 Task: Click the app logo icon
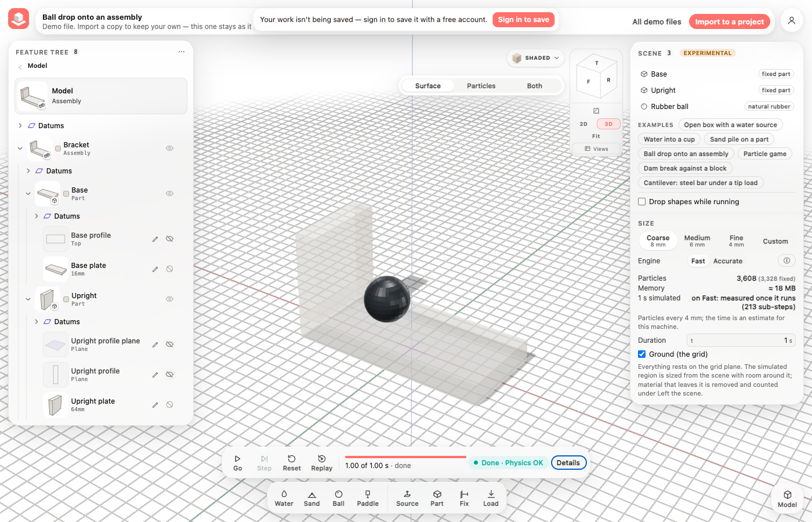(x=19, y=19)
